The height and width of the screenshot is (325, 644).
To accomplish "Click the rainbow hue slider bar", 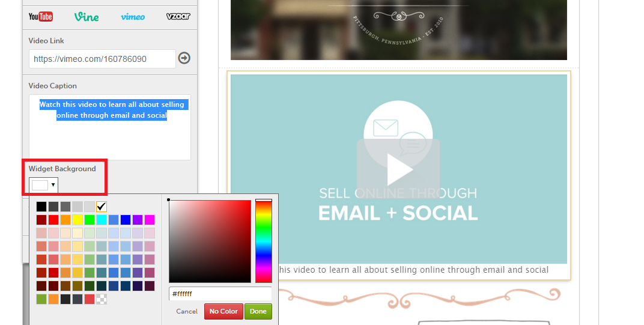I will point(264,241).
